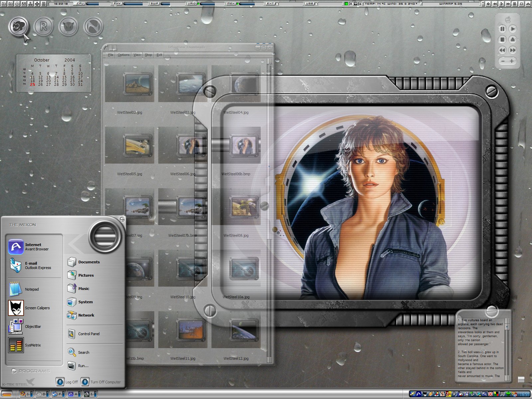This screenshot has width=532, height=399.
Task: Click the round vent knob on start menu
Action: (x=105, y=237)
